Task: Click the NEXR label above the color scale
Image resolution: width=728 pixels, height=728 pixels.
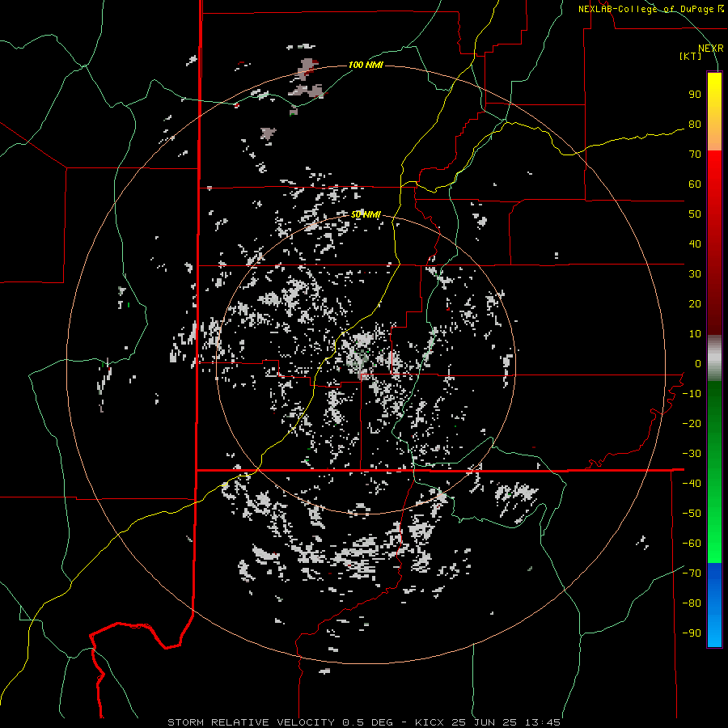Action: pyautogui.click(x=711, y=49)
